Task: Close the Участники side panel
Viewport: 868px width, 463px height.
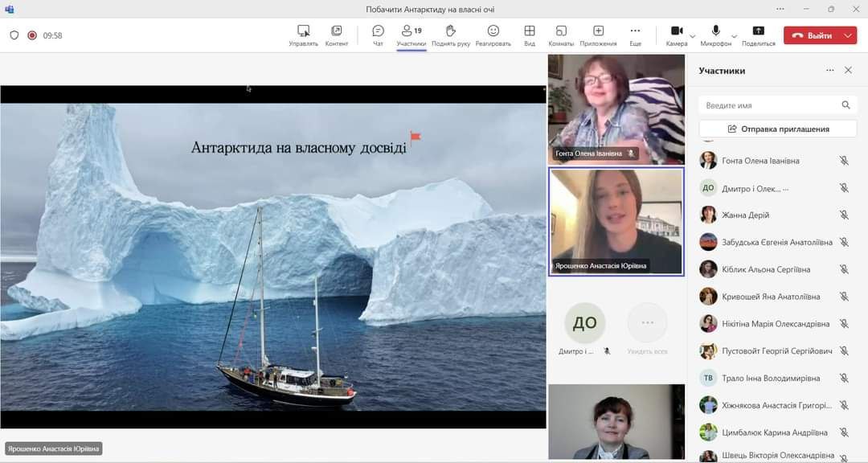Action: (x=848, y=71)
